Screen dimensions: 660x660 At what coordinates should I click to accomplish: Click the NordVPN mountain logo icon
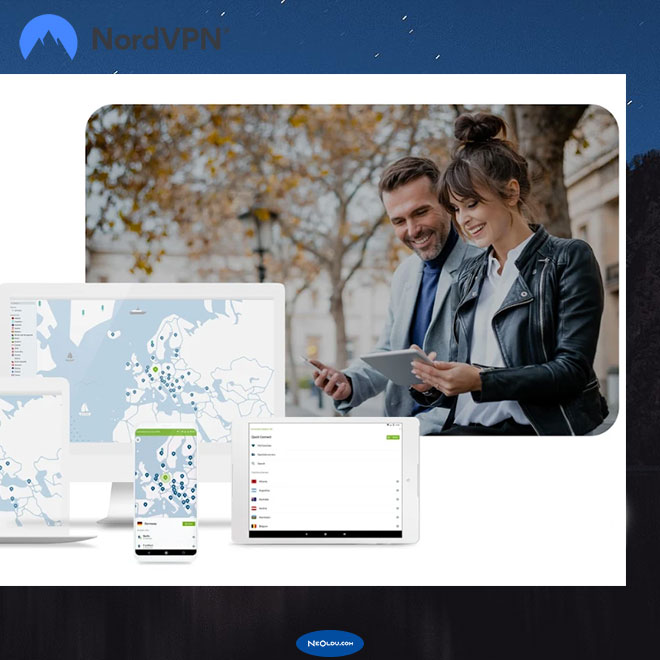point(48,39)
